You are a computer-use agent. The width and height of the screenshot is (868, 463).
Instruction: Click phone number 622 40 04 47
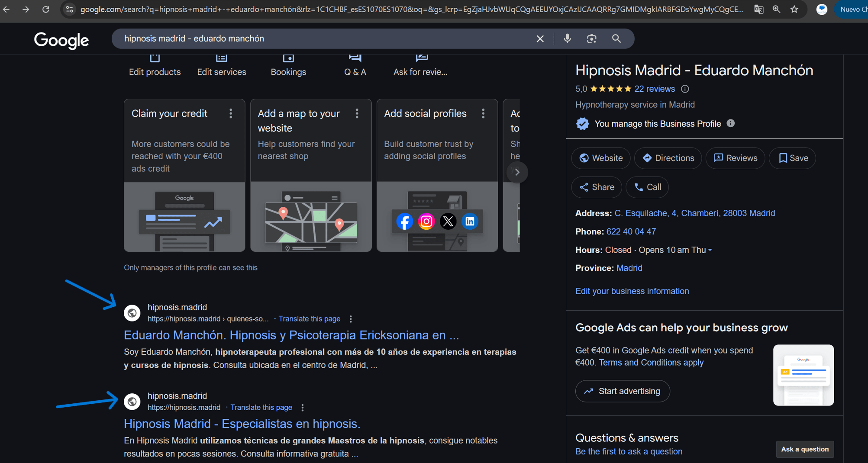click(x=631, y=231)
